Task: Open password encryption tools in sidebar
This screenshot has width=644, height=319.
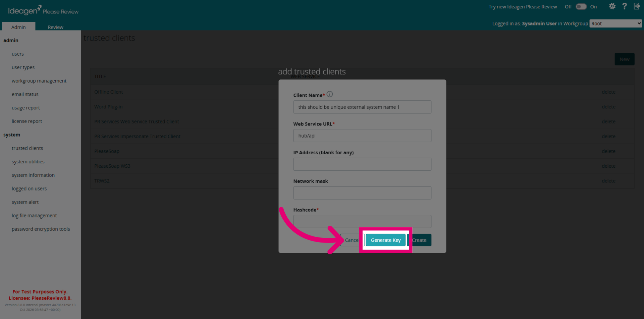Action: pos(41,229)
